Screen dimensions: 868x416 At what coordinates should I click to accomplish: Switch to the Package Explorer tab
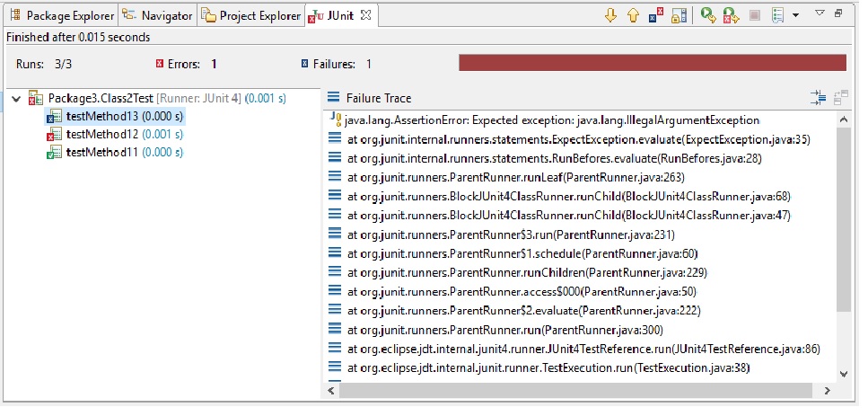(63, 15)
